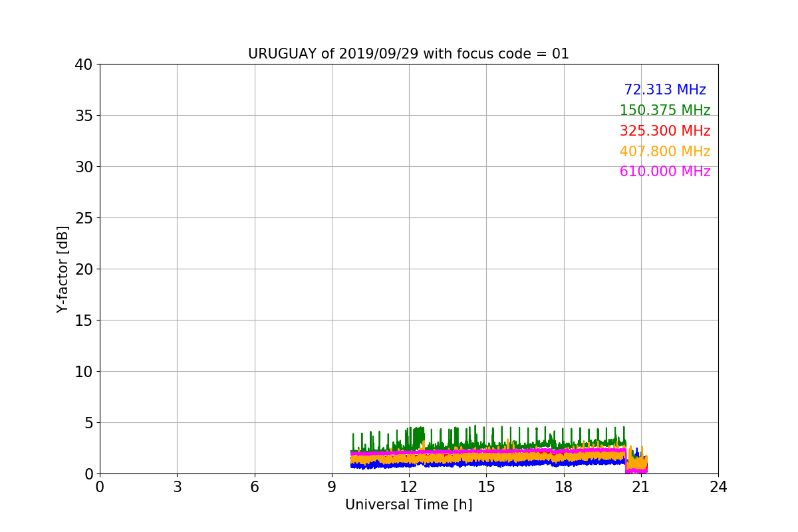Select the 150.375 MHz legend label
This screenshot has height=532, width=798.
click(x=665, y=110)
